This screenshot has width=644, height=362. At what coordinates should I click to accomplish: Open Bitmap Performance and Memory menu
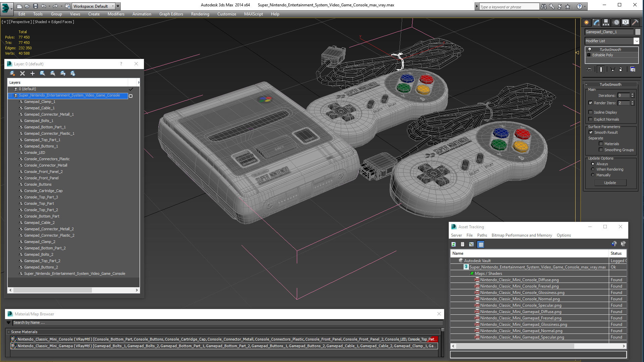pyautogui.click(x=522, y=235)
